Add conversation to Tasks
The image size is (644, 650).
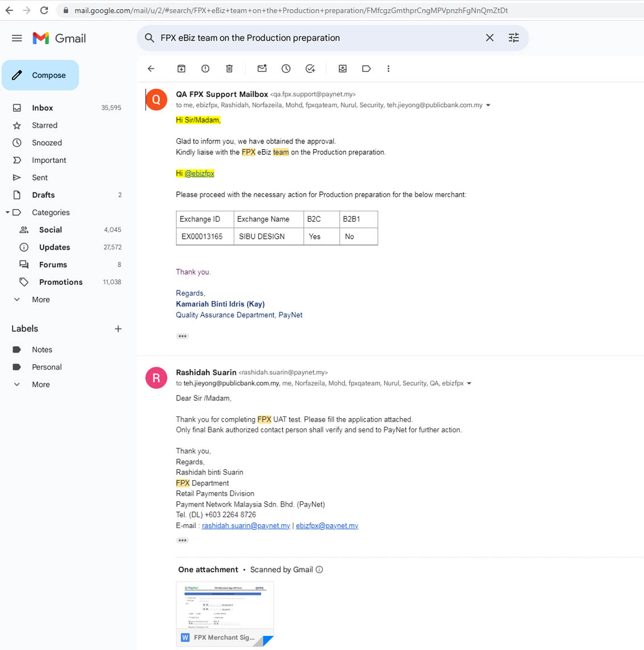coord(310,69)
